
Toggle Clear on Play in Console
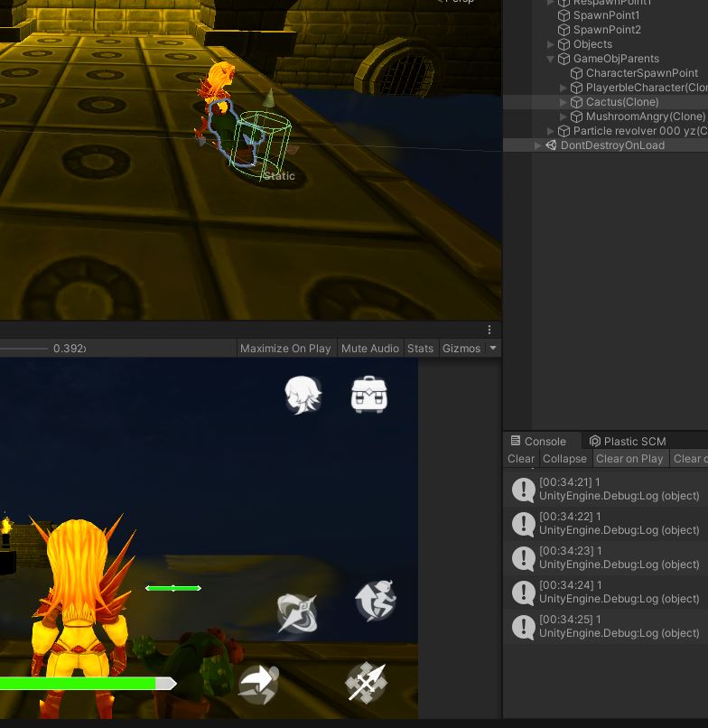[629, 459]
